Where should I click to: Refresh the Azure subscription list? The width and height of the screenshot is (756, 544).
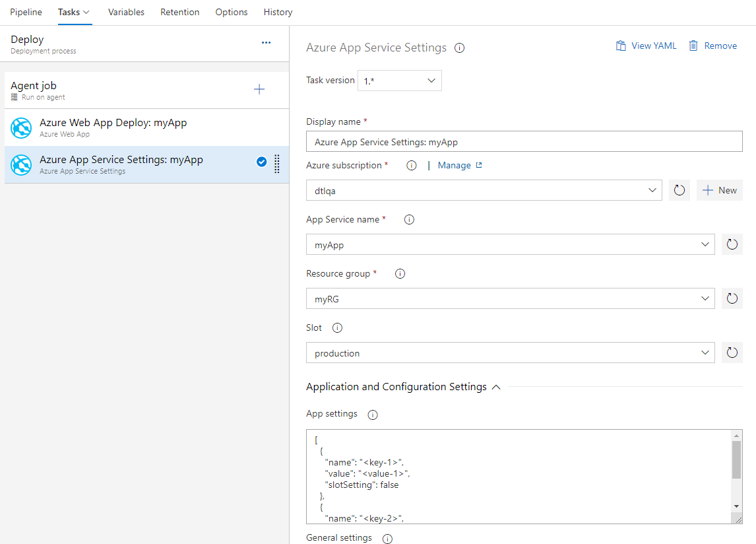[x=679, y=190]
